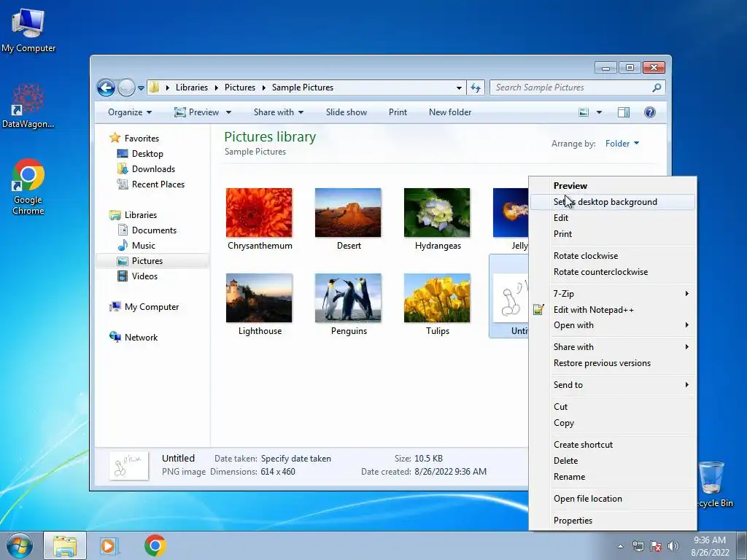The height and width of the screenshot is (560, 747).
Task: Choose Rotate clockwise
Action: [613, 256]
